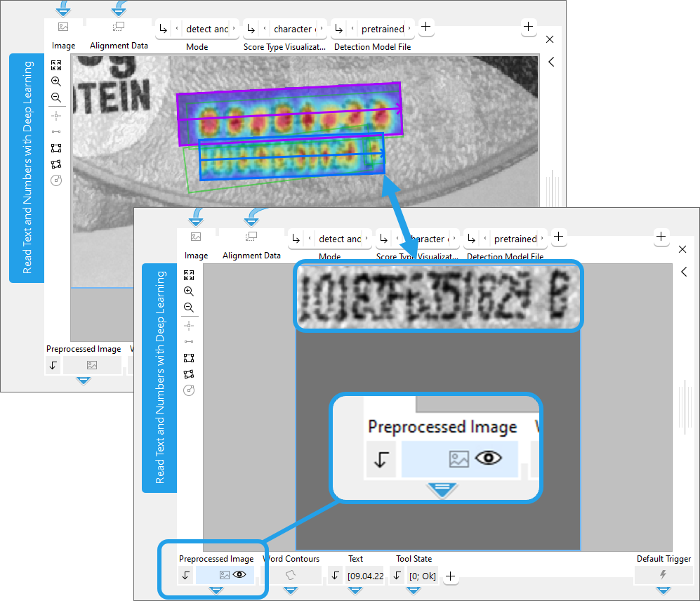Click Text output value '[09.04.22'
The image size is (700, 601).
(366, 576)
